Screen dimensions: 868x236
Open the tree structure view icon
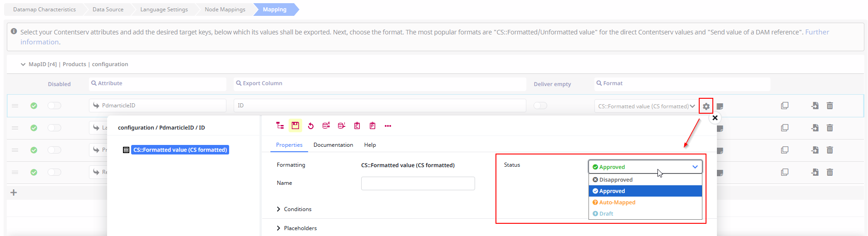(280, 126)
